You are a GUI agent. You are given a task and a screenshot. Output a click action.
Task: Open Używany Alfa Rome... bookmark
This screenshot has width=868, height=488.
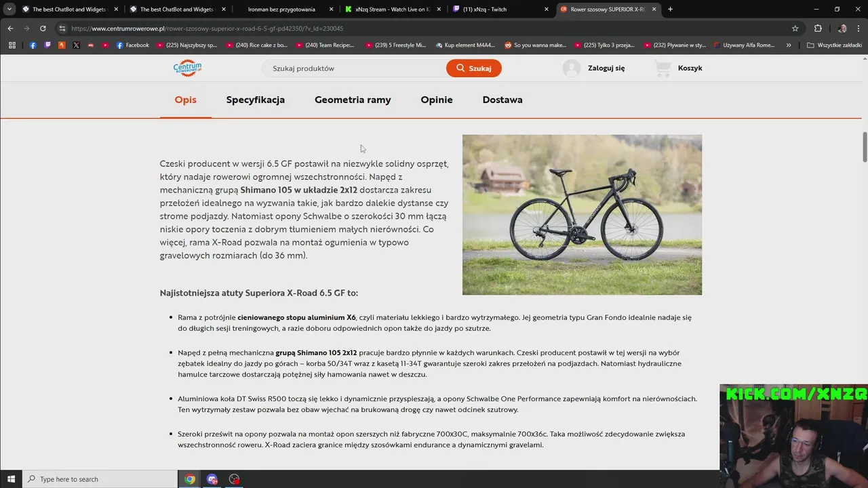(x=744, y=45)
